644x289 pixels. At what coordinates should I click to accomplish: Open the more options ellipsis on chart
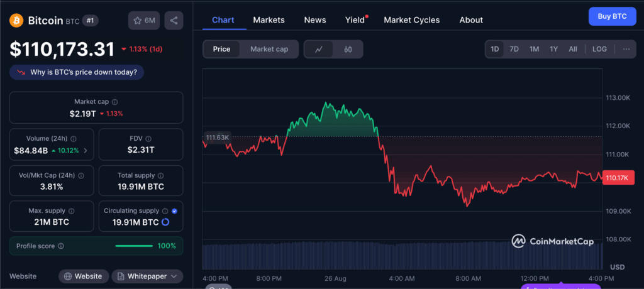coord(626,49)
